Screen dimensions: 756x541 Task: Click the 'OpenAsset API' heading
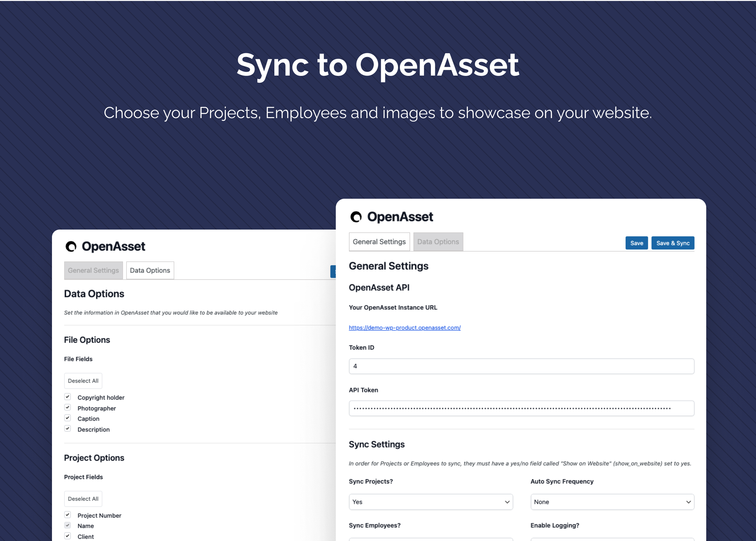pyautogui.click(x=379, y=288)
